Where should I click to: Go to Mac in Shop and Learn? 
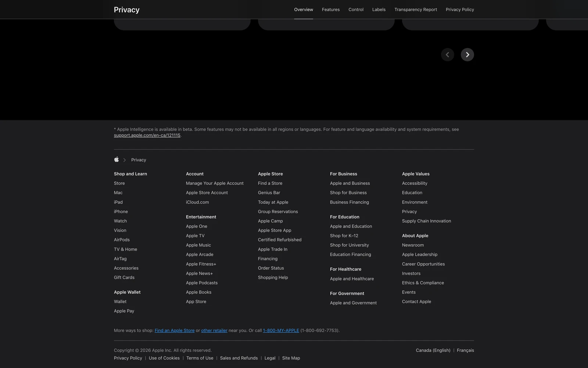click(118, 193)
